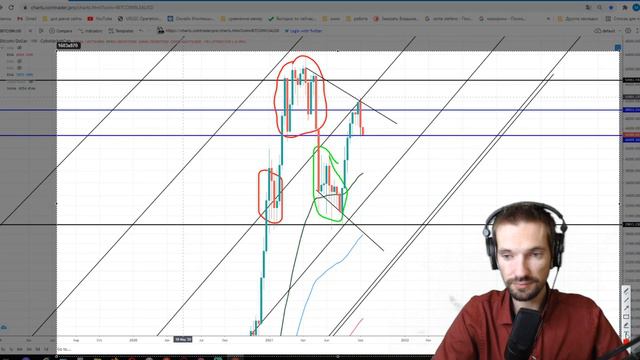This screenshot has height=360, width=640.
Task: Reload the browser page
Action: 11,7
